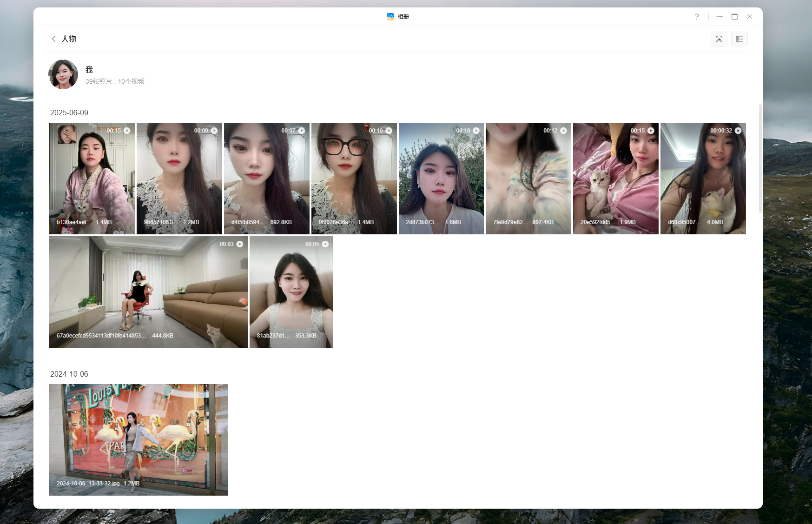Image resolution: width=812 pixels, height=524 pixels.
Task: Open the b130ae4aef video thumbnail
Action: tap(92, 179)
